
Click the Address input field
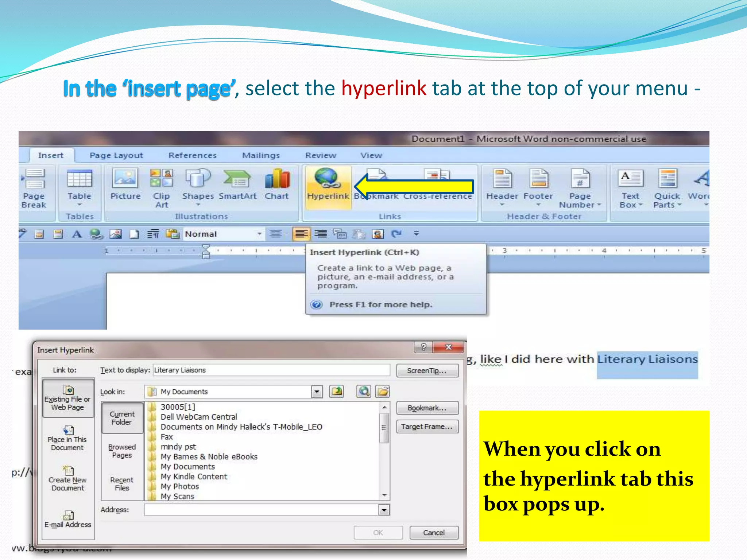pos(262,510)
